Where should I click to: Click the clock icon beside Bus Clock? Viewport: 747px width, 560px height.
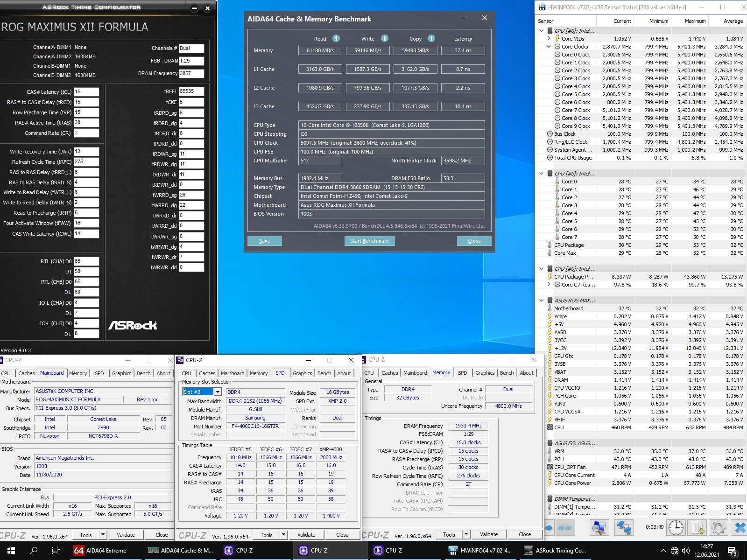550,134
